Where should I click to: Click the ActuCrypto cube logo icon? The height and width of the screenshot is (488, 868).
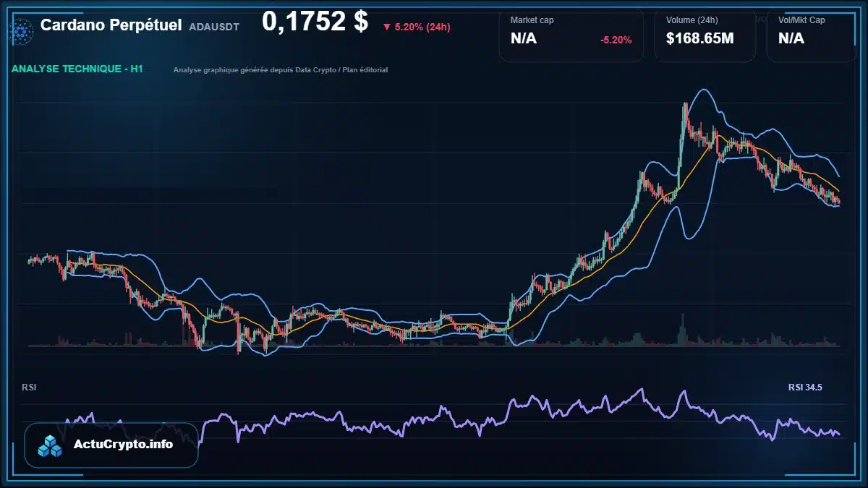[51, 445]
